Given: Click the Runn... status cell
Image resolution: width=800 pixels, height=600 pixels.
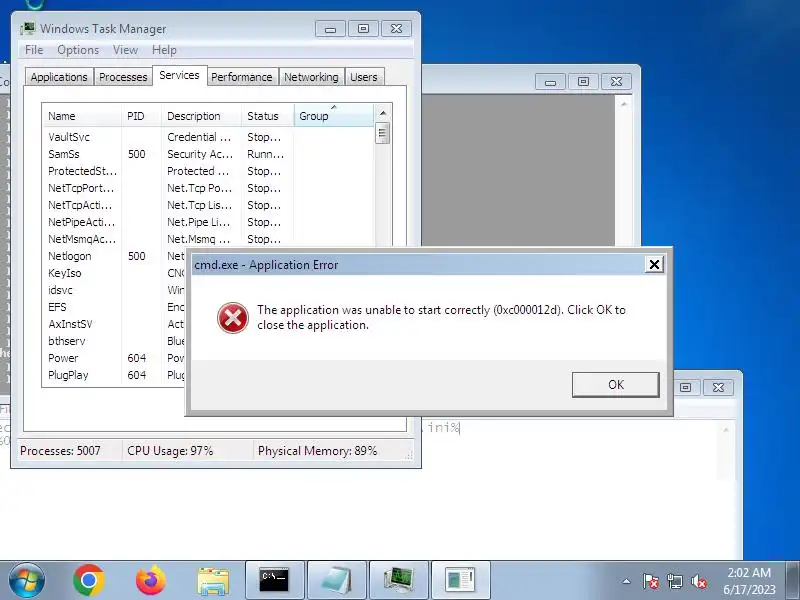Looking at the screenshot, I should coord(265,154).
